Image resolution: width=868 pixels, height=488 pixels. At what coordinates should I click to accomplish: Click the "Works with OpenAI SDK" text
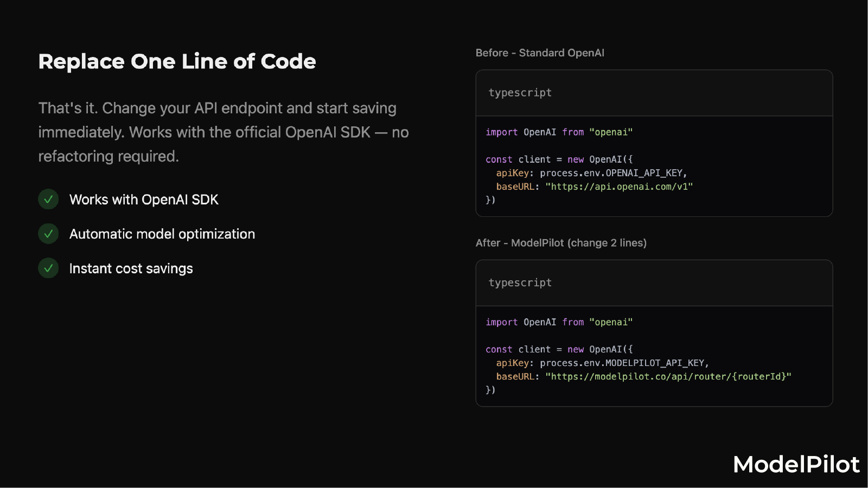[x=144, y=200]
